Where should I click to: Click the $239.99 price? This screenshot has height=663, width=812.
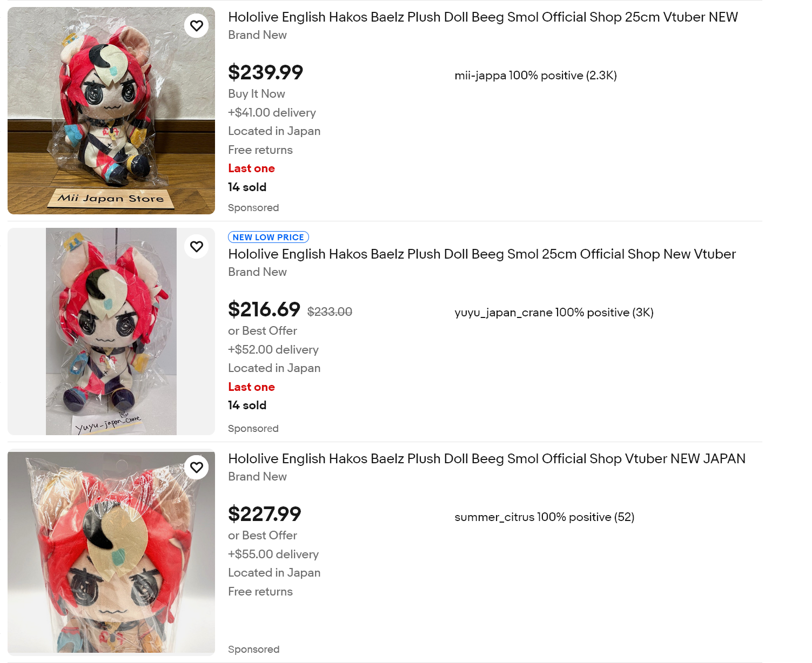[265, 72]
